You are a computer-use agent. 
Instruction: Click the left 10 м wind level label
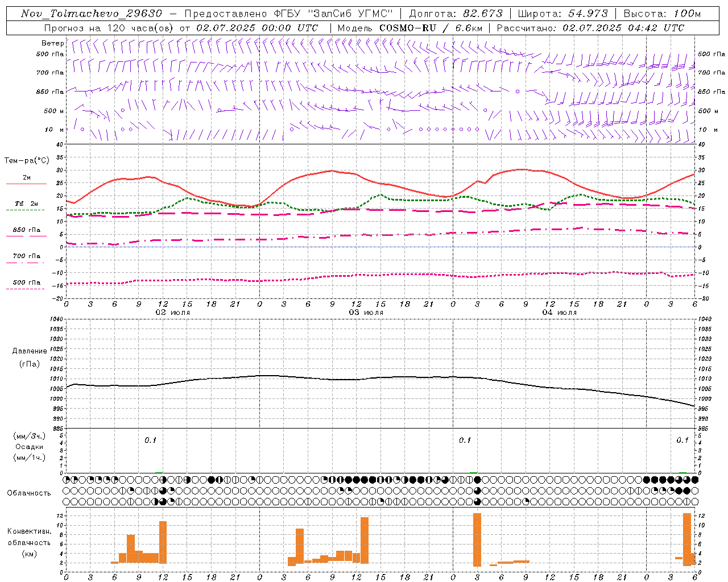pyautogui.click(x=54, y=130)
